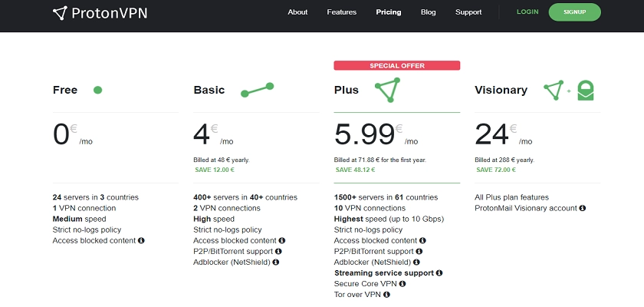Click '2 VPN connections' text
644x307 pixels.
(227, 208)
